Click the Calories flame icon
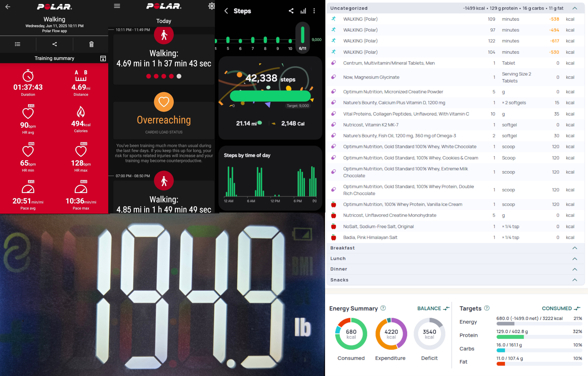Viewport: 588px width, 376px height. 81,112
